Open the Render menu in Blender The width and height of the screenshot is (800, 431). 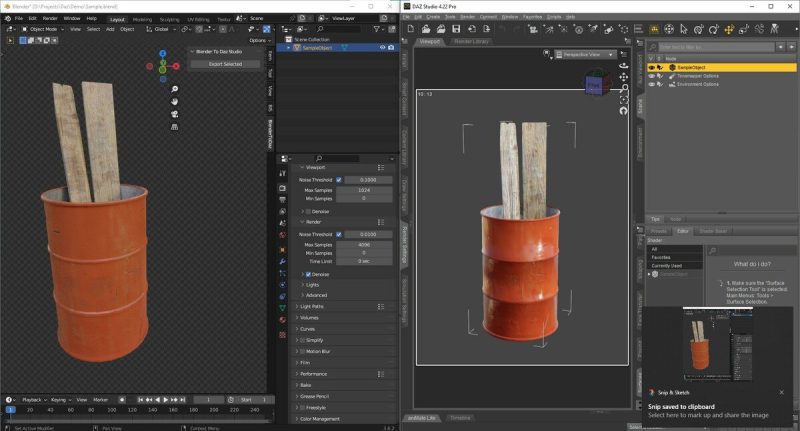coord(50,18)
